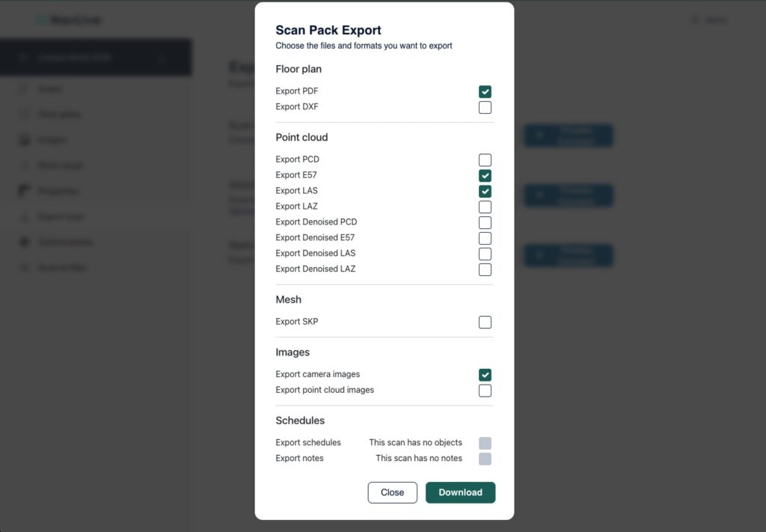Enable the Export DXF checkbox
Screen dimensions: 766x532
point(485,108)
